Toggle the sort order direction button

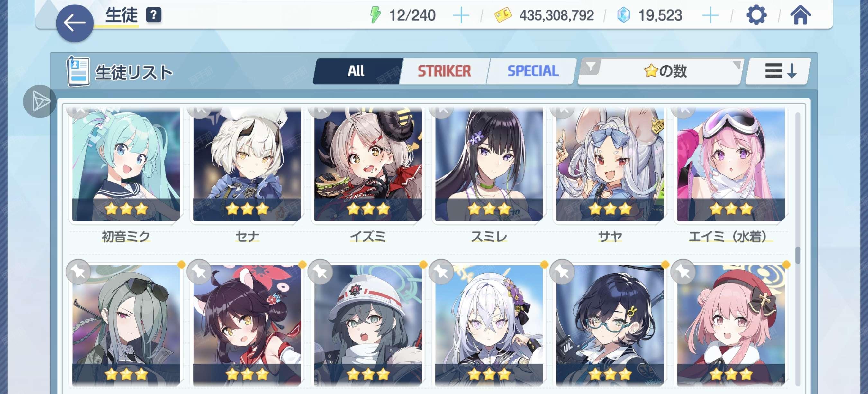click(x=779, y=71)
